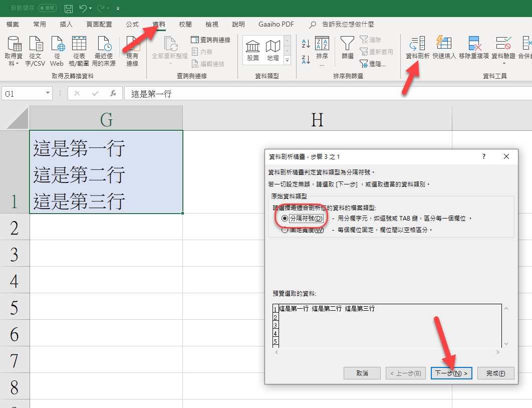Click the 下一步 button in the wizard
Screen dimensions: 532x408
tap(451, 373)
